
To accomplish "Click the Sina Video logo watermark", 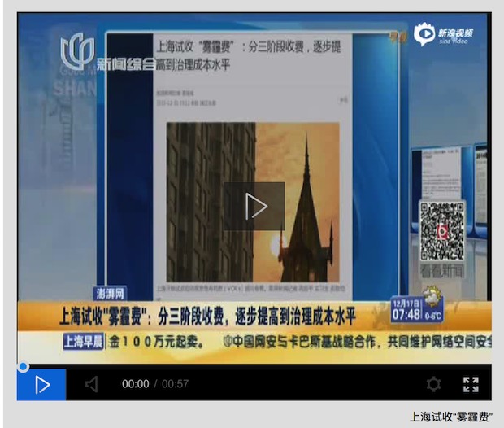I will pyautogui.click(x=445, y=34).
